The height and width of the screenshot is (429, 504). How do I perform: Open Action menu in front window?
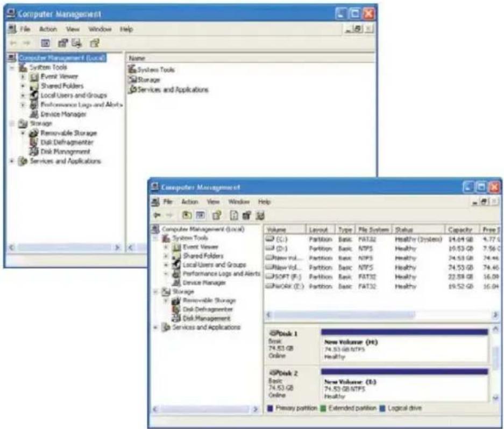(x=190, y=202)
